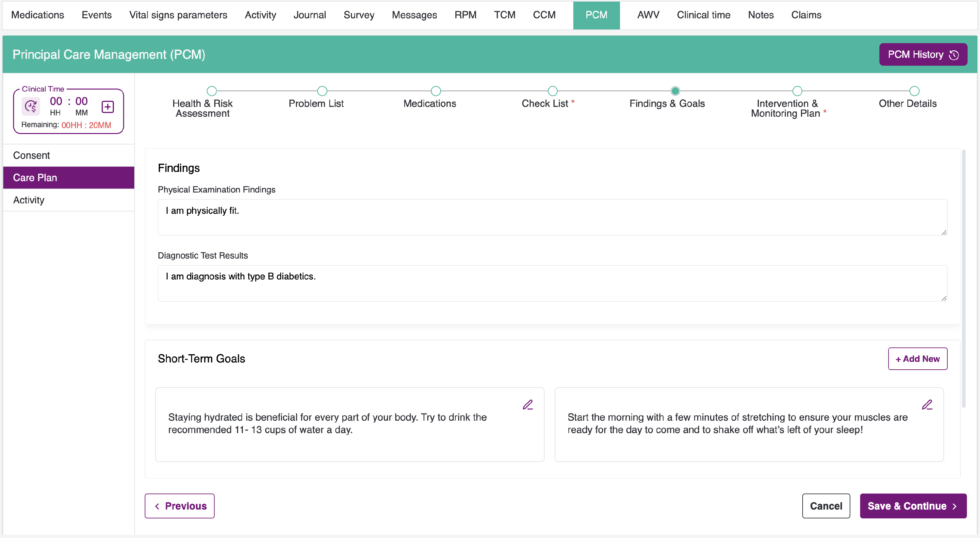
Task: Add a new short-term goal
Action: pos(917,359)
